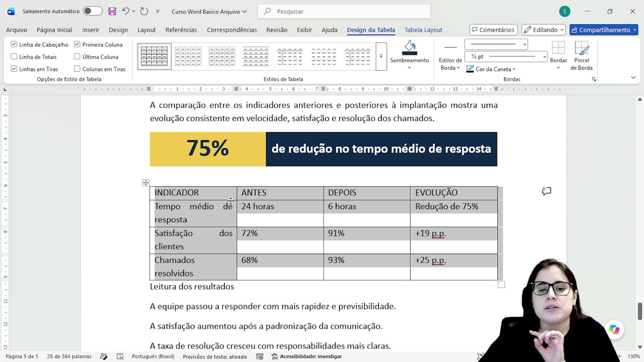Screen dimensions: 644x362
Task: Click the vertical scrollbar thumb
Action: point(640,311)
